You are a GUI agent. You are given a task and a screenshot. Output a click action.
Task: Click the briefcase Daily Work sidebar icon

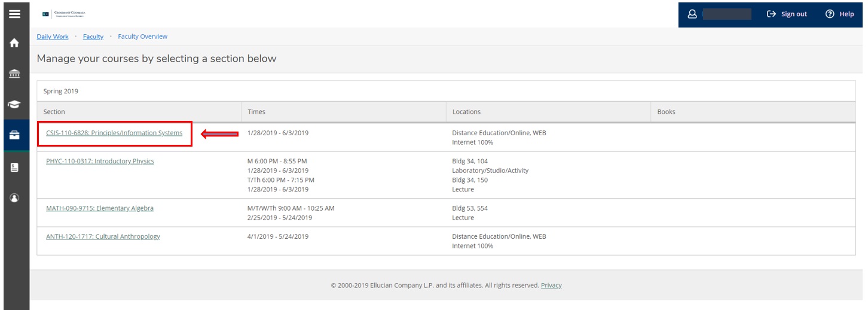point(14,135)
